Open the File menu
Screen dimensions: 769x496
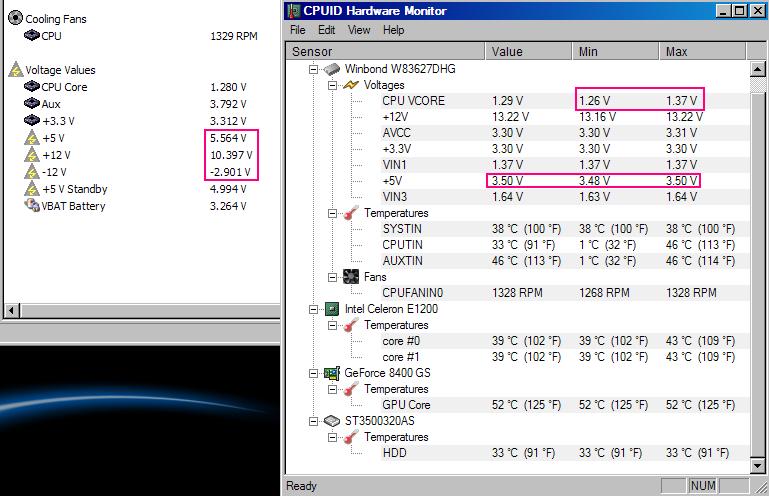[298, 30]
